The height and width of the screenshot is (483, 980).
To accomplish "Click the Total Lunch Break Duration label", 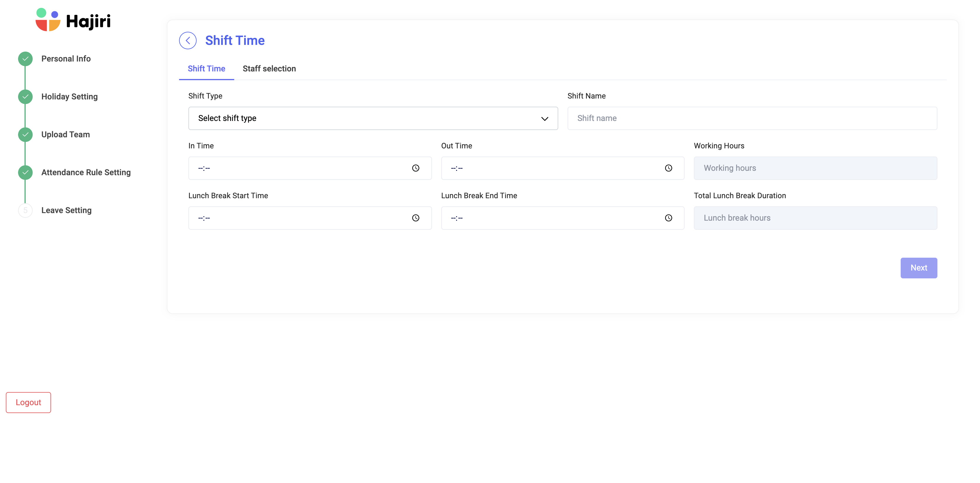I will pos(740,196).
